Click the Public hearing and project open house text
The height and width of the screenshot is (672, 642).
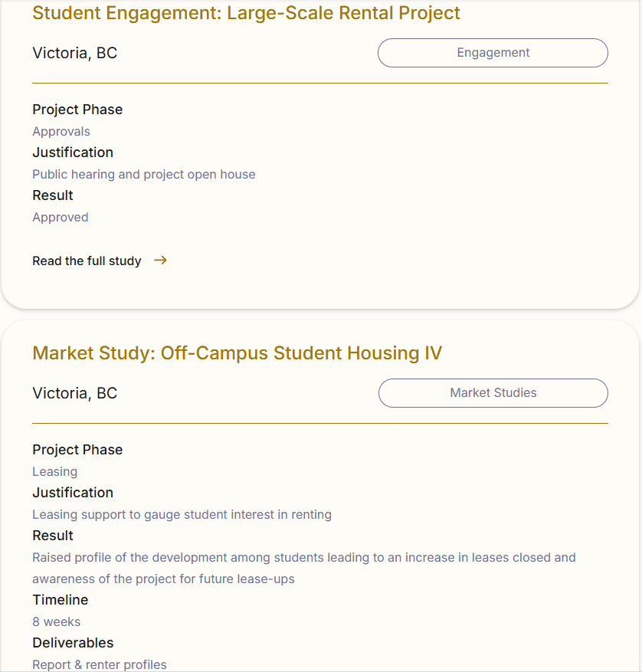(x=144, y=175)
